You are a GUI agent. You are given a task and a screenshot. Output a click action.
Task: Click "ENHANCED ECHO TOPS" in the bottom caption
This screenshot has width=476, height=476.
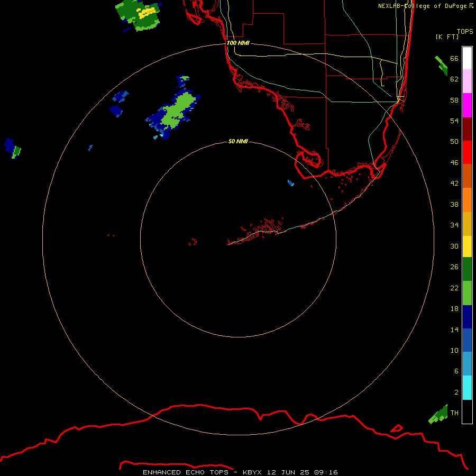(186, 472)
